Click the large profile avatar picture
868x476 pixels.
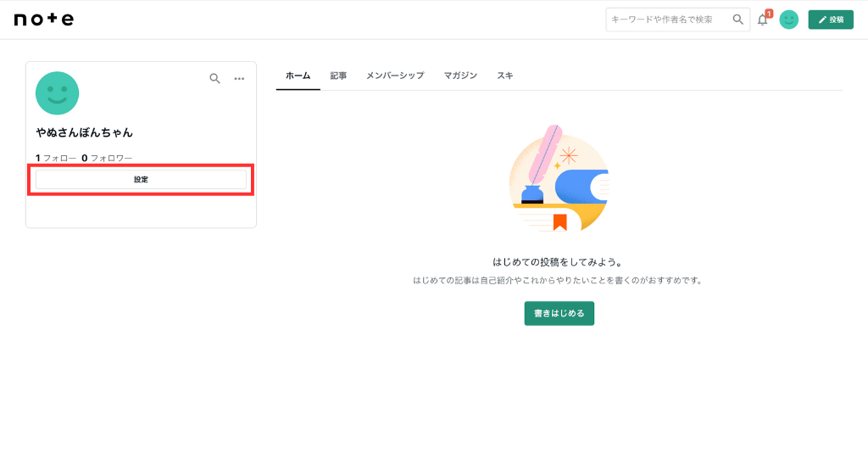coord(57,93)
